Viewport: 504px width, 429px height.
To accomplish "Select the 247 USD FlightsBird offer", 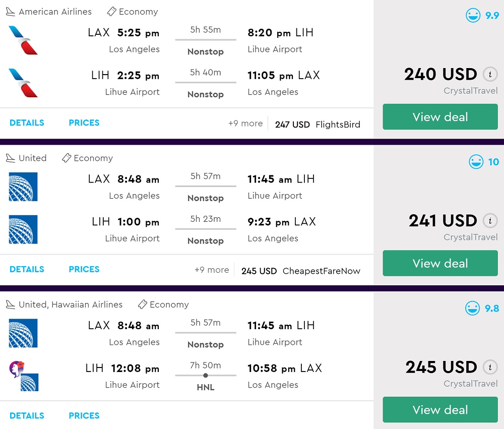I will [x=318, y=125].
